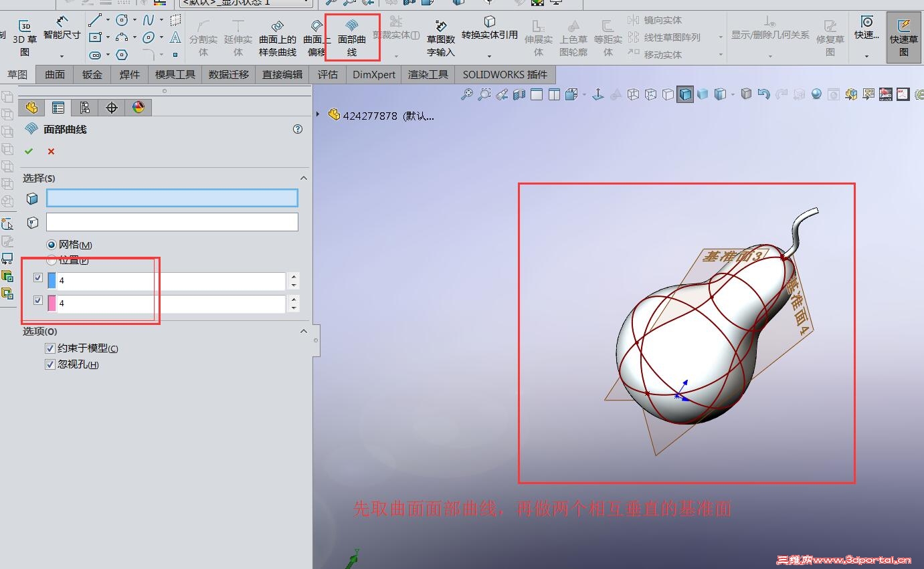The width and height of the screenshot is (924, 569).
Task: Switch to the Mold Tools (模具工具) tab
Action: 175,75
